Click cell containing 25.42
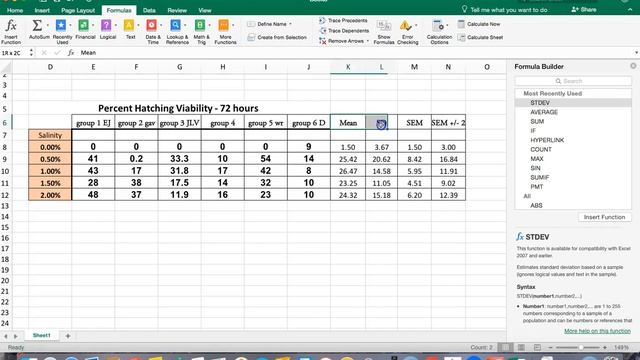This screenshot has height=360, width=640. [x=348, y=159]
